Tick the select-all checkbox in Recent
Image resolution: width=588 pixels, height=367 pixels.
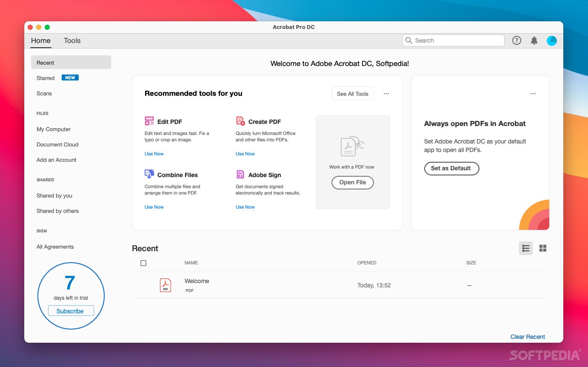click(x=143, y=263)
